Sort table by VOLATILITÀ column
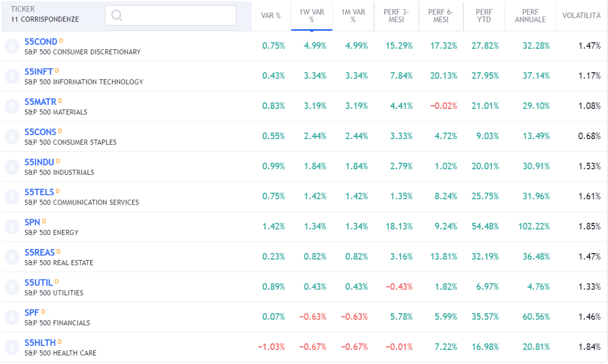Image resolution: width=608 pixels, height=364 pixels. (x=581, y=16)
